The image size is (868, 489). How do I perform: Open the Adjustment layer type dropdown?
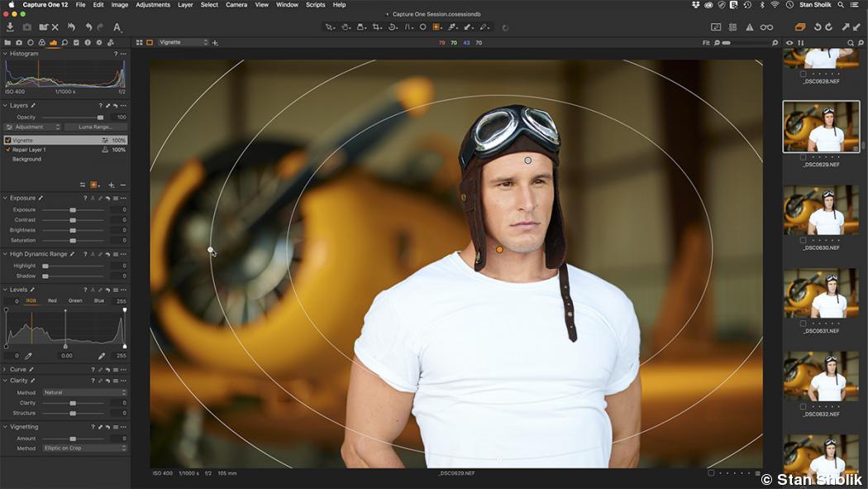pos(33,127)
